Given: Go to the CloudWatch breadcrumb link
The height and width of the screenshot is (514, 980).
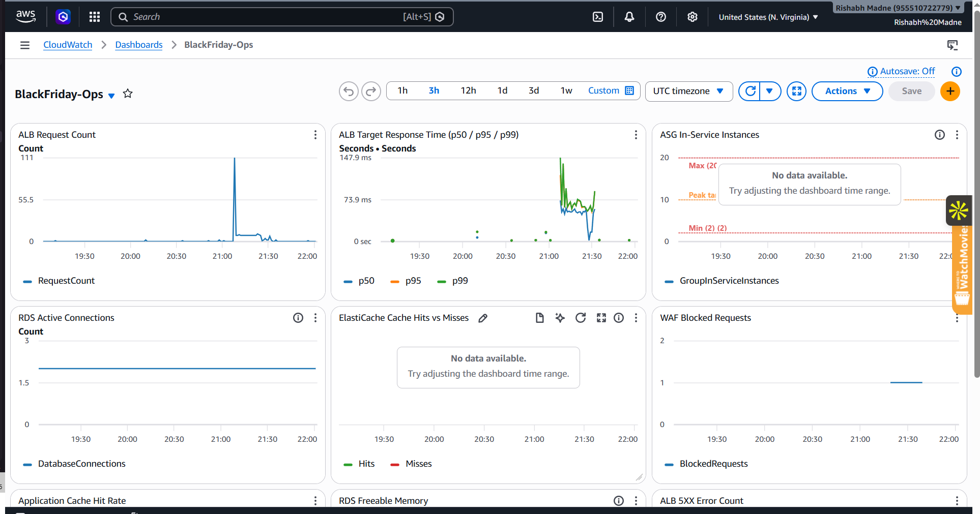Looking at the screenshot, I should pos(68,45).
